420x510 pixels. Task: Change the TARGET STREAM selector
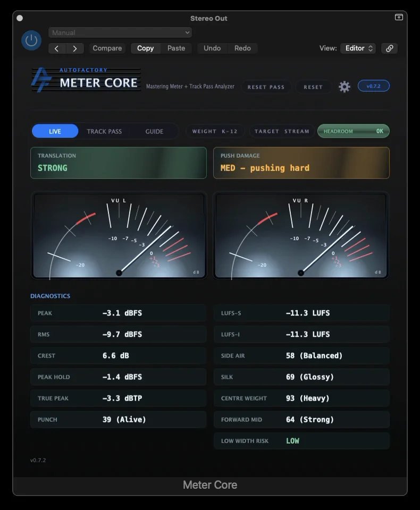pos(282,131)
